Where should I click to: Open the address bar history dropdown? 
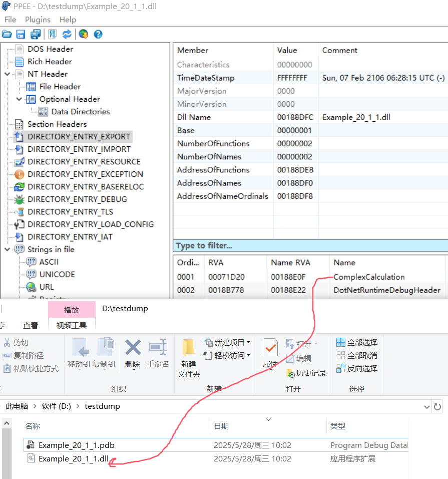(x=426, y=406)
